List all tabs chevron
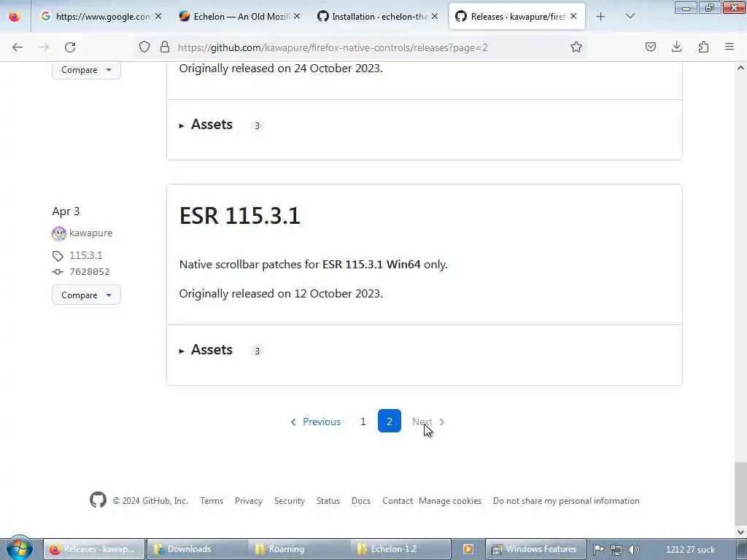Image resolution: width=747 pixels, height=560 pixels. (630, 16)
